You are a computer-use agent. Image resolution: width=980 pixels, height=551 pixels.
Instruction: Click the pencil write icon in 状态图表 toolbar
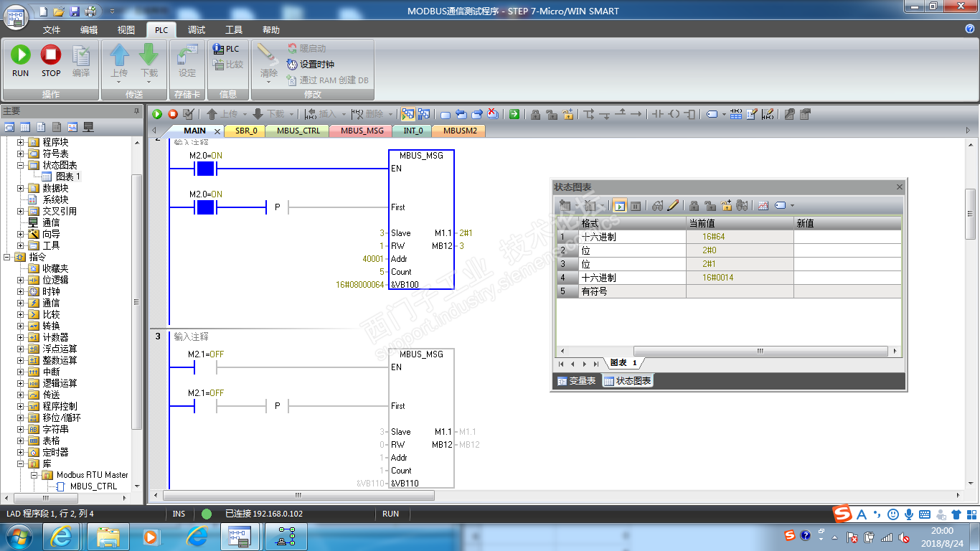coord(673,206)
